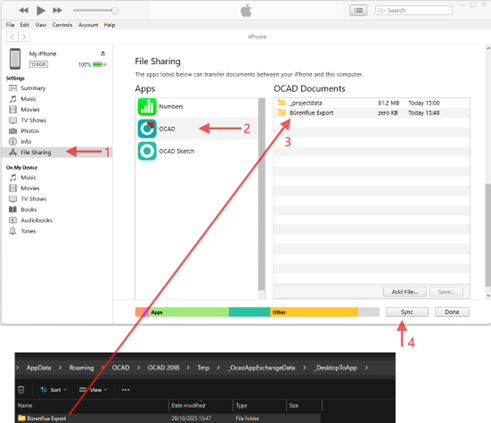
Task: Click the rewind playback button
Action: (x=23, y=10)
